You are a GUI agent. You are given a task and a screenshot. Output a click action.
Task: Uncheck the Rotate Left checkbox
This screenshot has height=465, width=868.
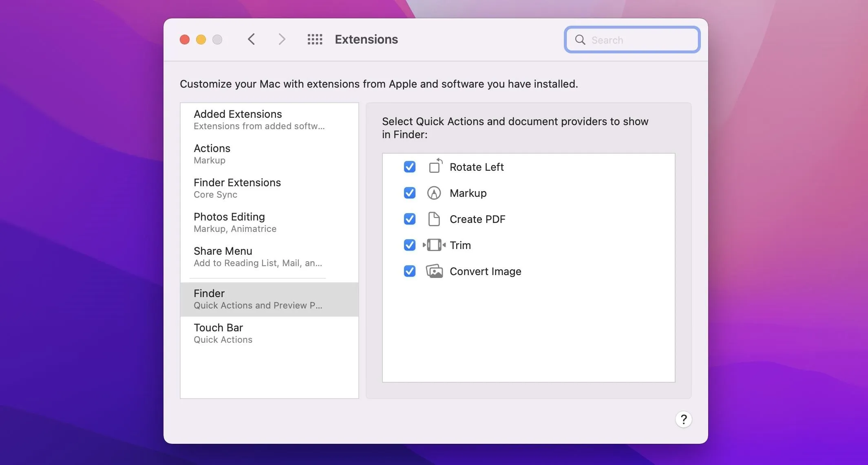pyautogui.click(x=409, y=167)
